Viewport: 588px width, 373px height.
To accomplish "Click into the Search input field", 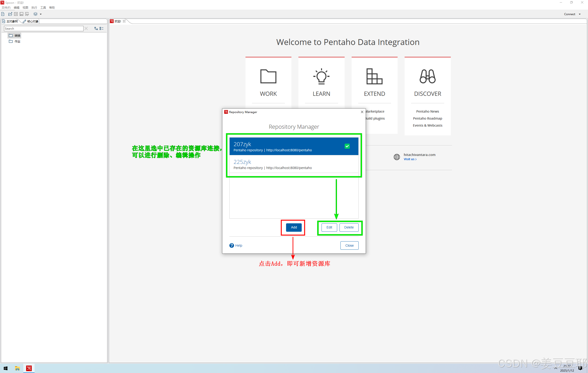I will [x=43, y=28].
